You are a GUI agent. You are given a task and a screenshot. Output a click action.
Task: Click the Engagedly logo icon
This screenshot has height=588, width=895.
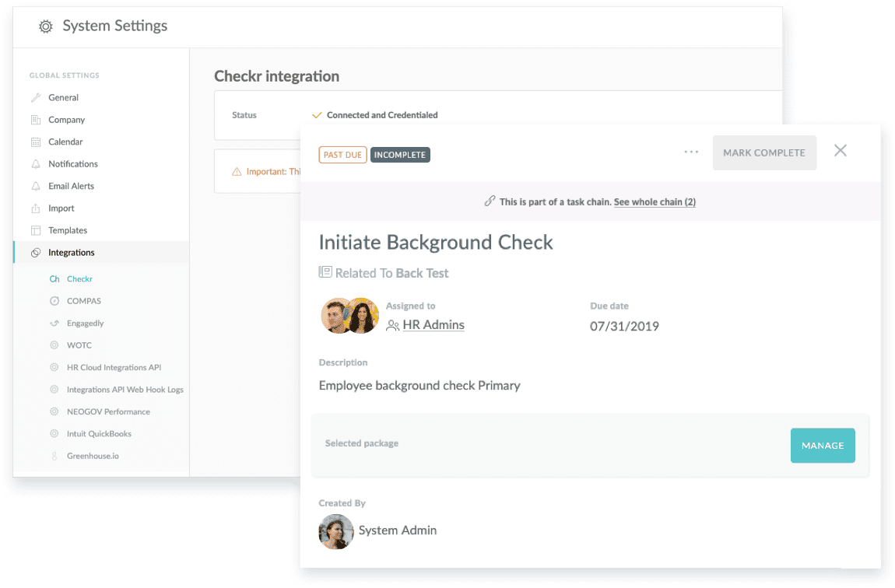point(54,324)
